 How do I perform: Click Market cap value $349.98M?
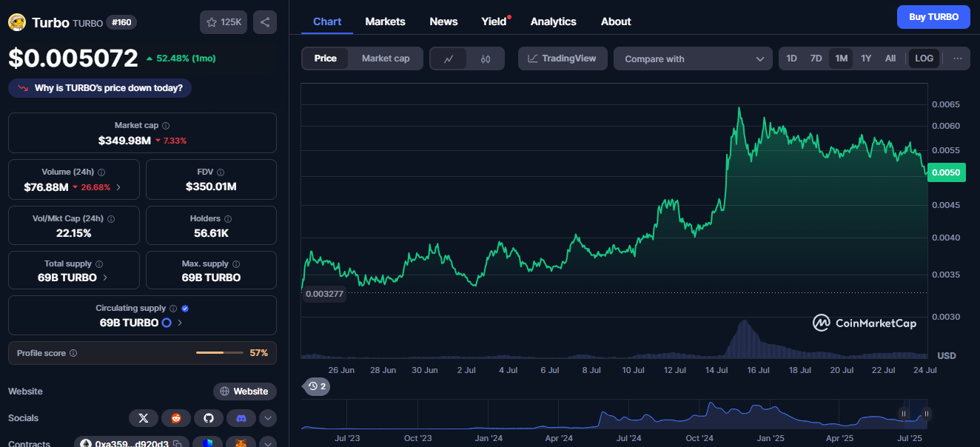point(124,140)
